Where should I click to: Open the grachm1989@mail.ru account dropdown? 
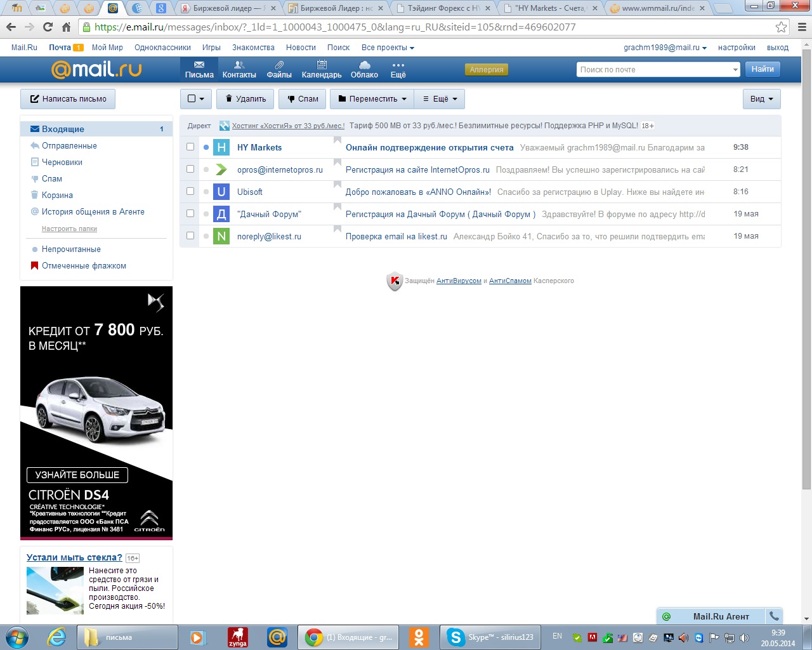coord(665,48)
